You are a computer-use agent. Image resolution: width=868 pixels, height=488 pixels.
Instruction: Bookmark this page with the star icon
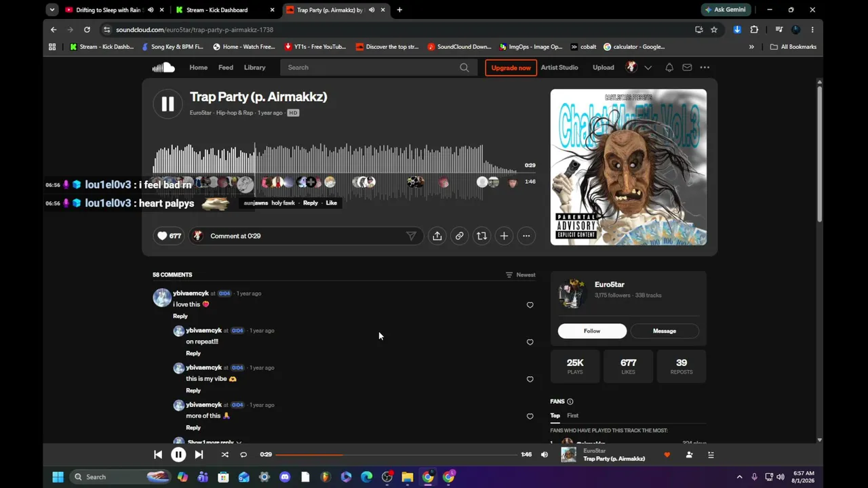point(714,30)
